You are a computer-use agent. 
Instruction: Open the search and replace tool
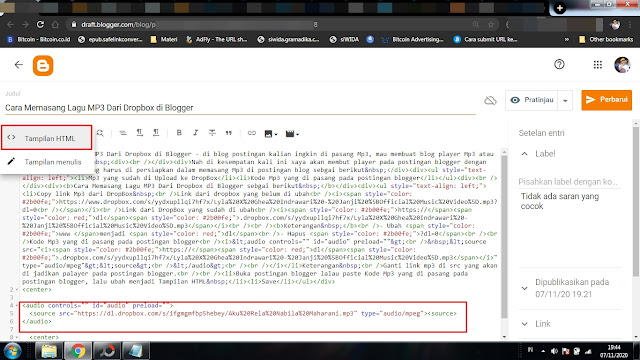(x=100, y=133)
